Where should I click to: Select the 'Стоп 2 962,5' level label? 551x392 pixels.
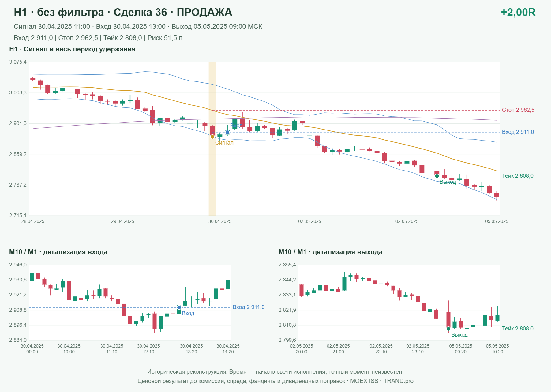click(518, 110)
